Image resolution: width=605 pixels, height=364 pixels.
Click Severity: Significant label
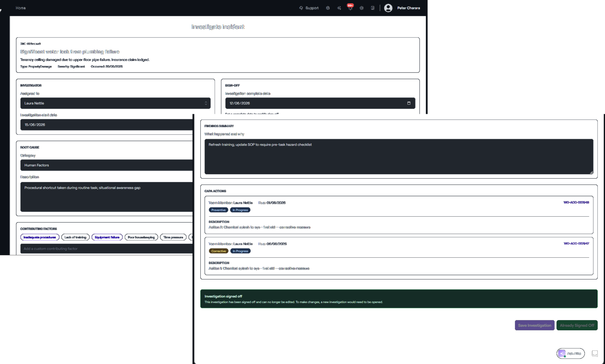(71, 66)
